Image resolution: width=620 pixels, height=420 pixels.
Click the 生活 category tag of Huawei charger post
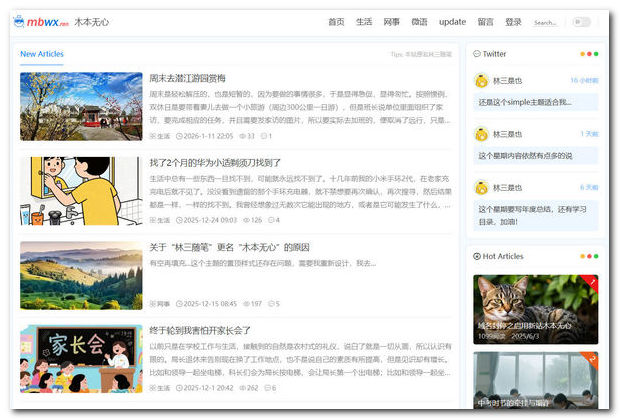[160, 219]
